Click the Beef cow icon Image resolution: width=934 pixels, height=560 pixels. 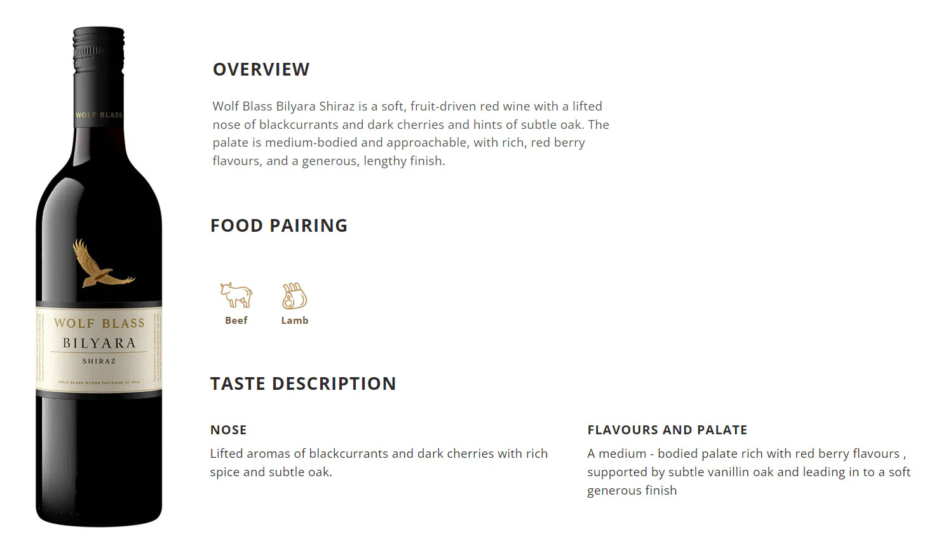click(236, 295)
